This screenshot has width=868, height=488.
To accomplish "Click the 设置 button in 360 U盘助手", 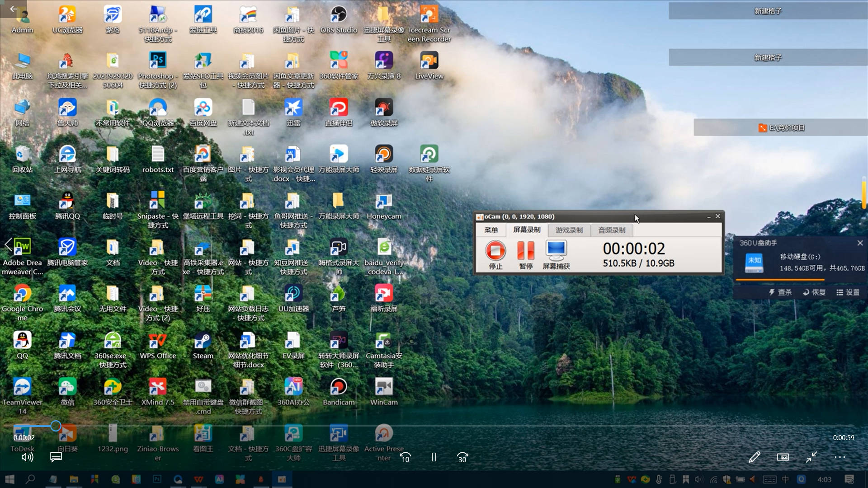I will 848,292.
